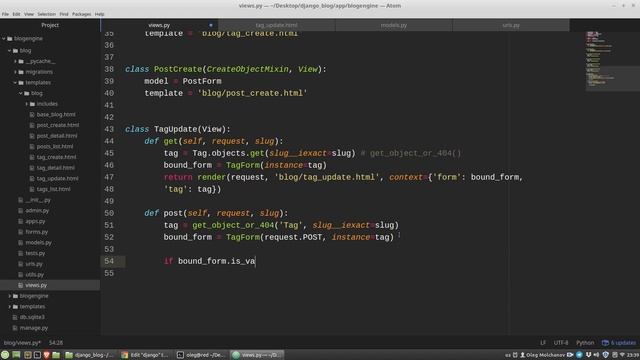Open tags_list.html from the tree
The image size is (640, 360).
[53, 189]
